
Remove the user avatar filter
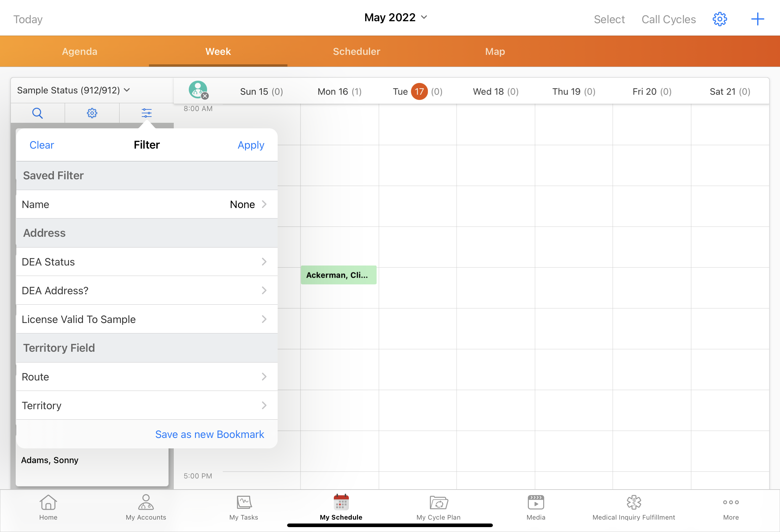point(205,96)
